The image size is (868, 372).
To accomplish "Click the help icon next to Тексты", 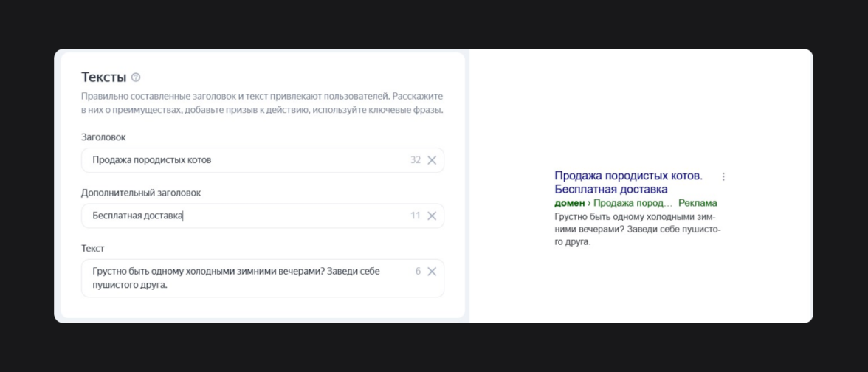I will pos(136,77).
